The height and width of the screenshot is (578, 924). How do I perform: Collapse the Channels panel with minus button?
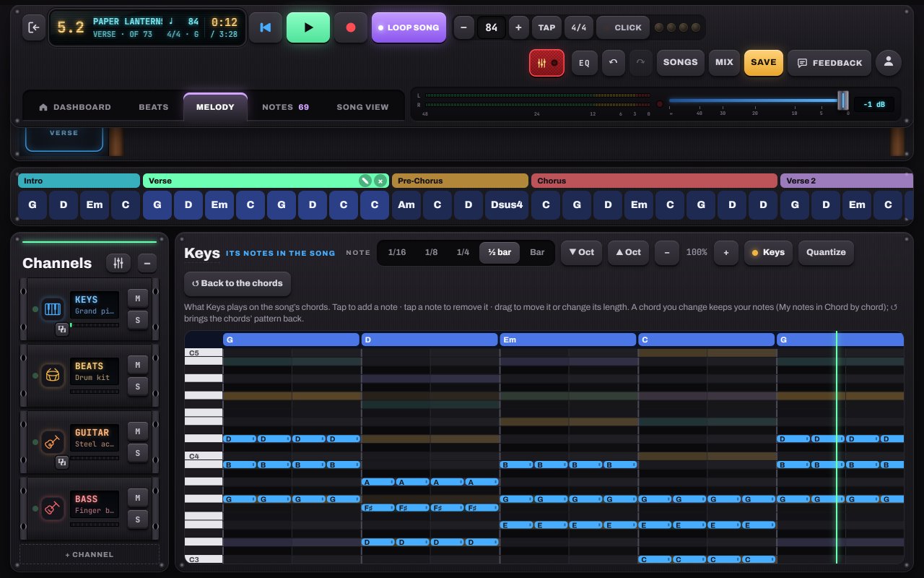147,263
